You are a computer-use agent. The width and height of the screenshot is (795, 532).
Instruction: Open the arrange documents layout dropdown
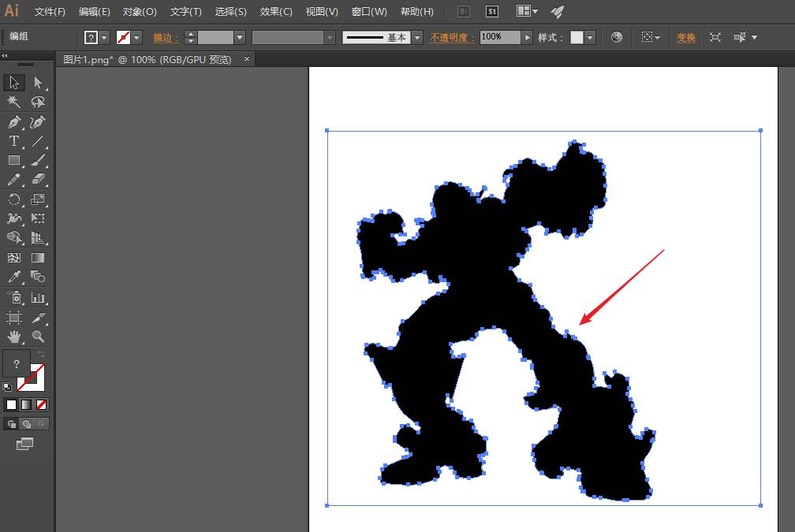[x=528, y=11]
